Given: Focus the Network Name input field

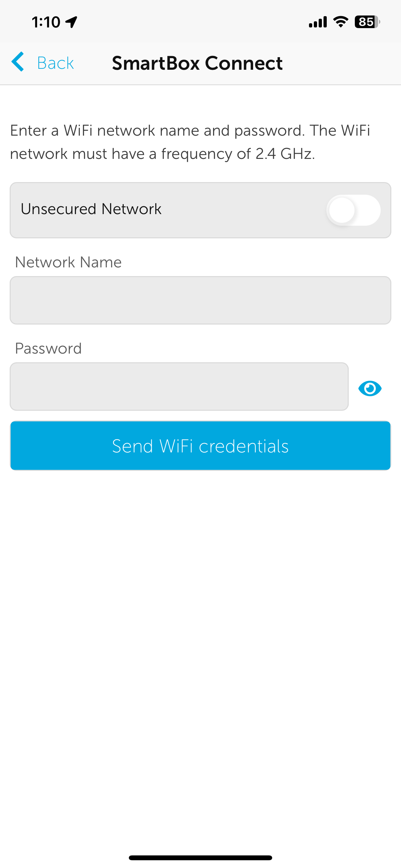Looking at the screenshot, I should [x=200, y=300].
